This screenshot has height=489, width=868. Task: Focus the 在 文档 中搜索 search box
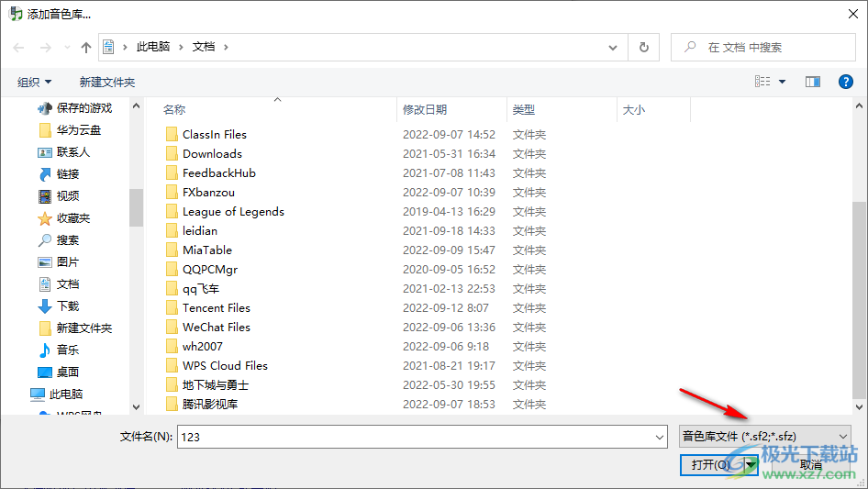pyautogui.click(x=762, y=48)
